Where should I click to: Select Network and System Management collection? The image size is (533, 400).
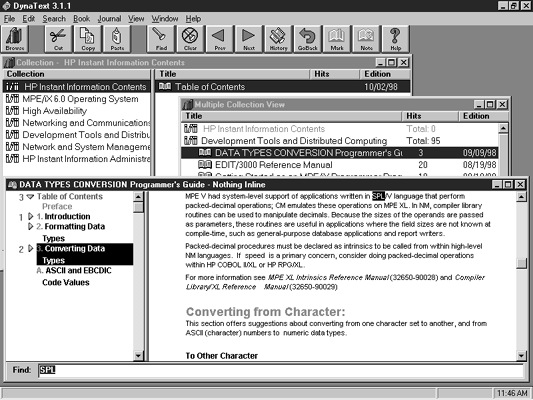point(76,147)
